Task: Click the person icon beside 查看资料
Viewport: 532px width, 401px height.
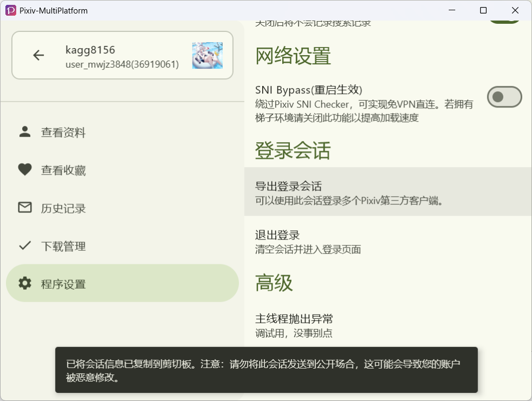Action: tap(25, 132)
